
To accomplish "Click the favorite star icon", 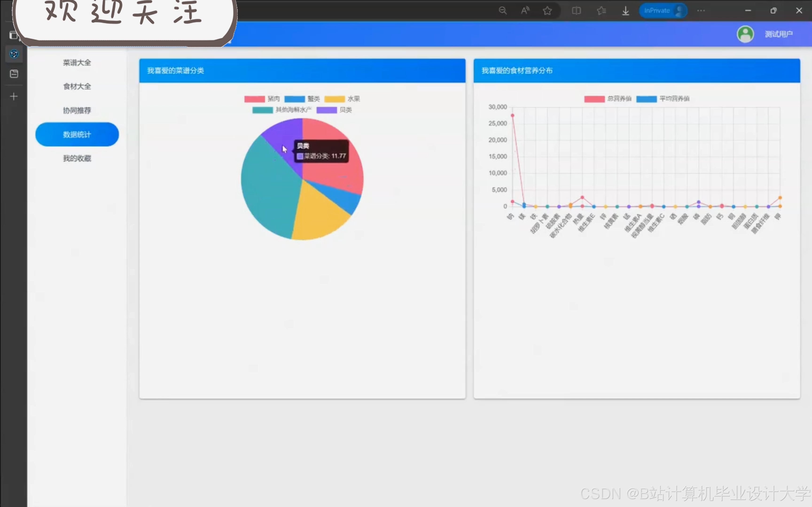I will click(x=547, y=11).
